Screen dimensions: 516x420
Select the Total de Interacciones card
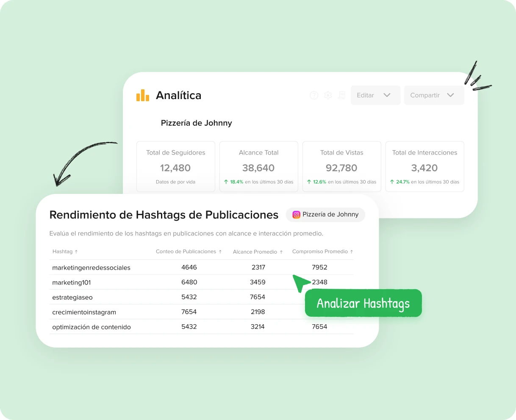tap(425, 167)
